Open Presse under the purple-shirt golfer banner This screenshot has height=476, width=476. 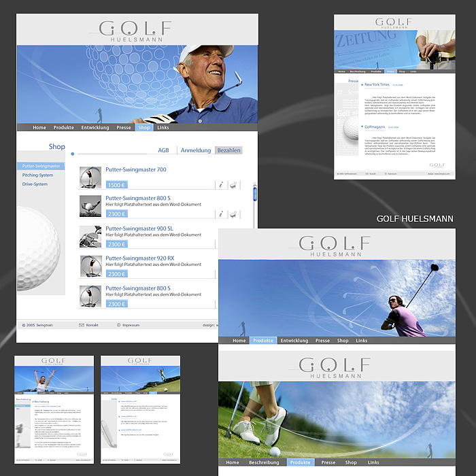pos(323,341)
